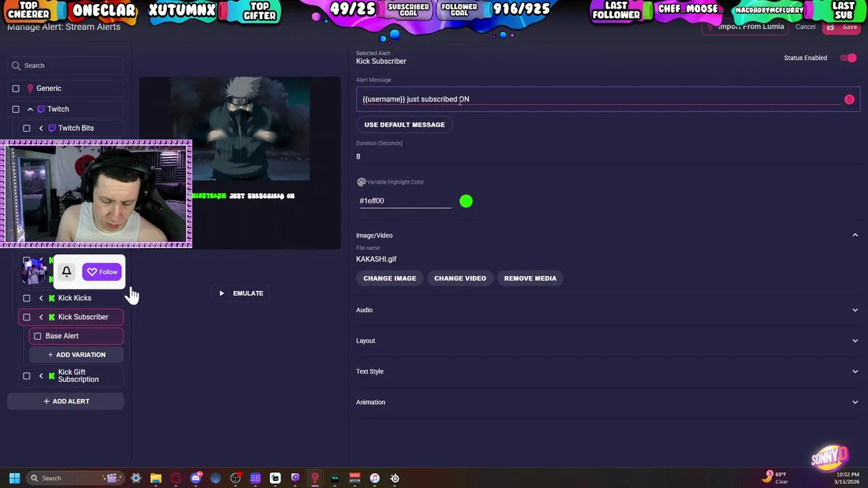The image size is (868, 488).
Task: Toggle the Status Enabled switch
Action: pyautogui.click(x=848, y=58)
